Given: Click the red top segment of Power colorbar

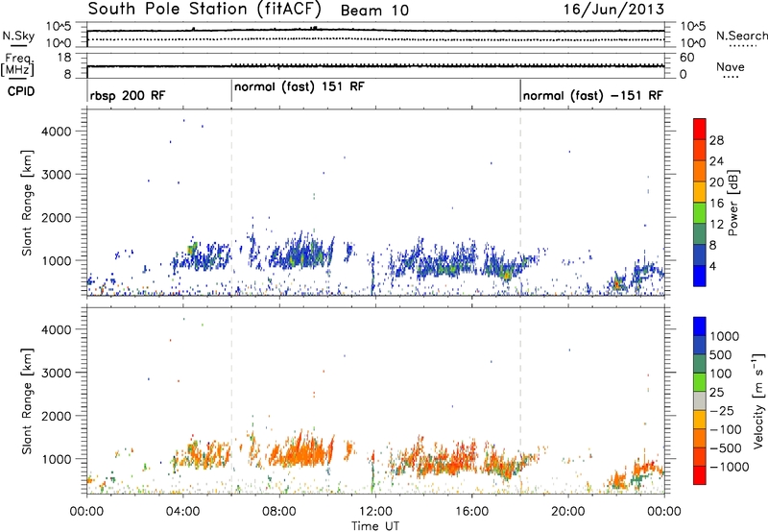Looking at the screenshot, I should [700, 130].
